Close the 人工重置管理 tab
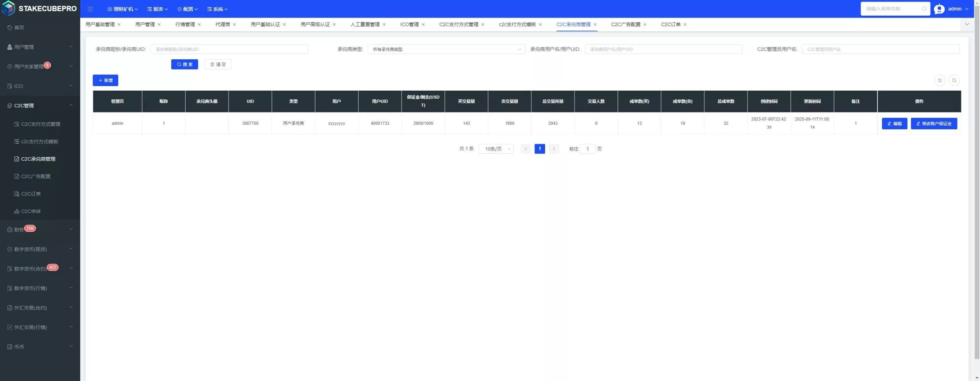The height and width of the screenshot is (381, 980). [384, 24]
